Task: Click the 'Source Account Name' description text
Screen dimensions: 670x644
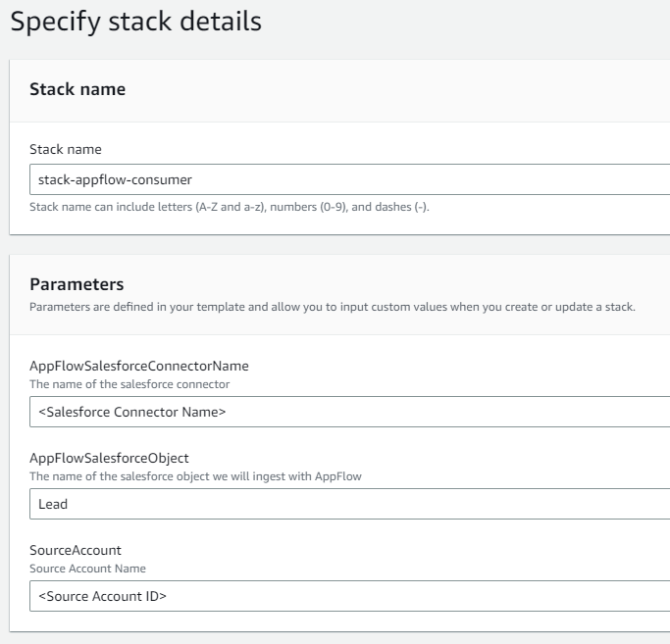Action: (x=87, y=569)
